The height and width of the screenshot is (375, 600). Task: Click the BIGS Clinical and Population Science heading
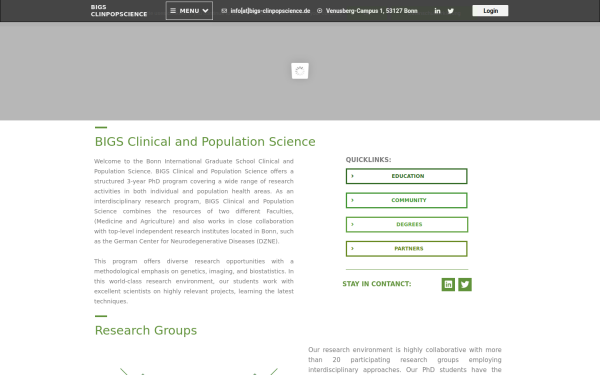tap(205, 142)
